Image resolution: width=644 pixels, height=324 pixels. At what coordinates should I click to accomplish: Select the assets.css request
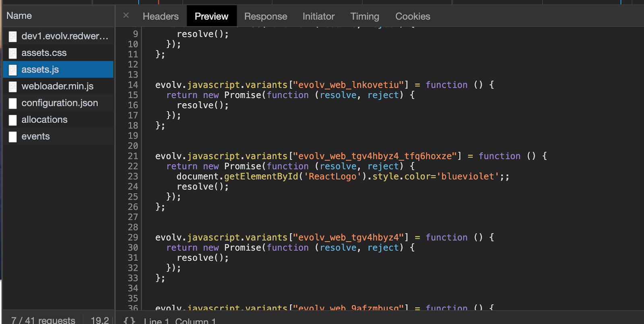tap(58, 53)
